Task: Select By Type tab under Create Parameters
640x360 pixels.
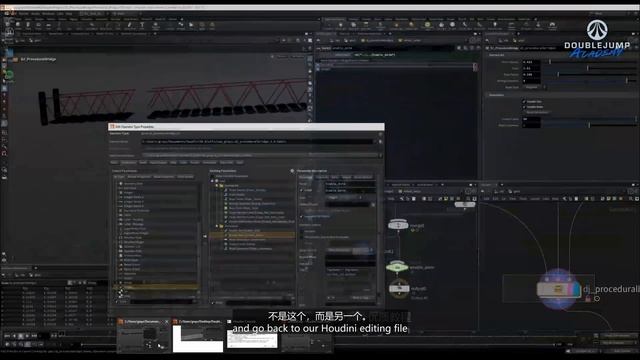Action: [119, 177]
